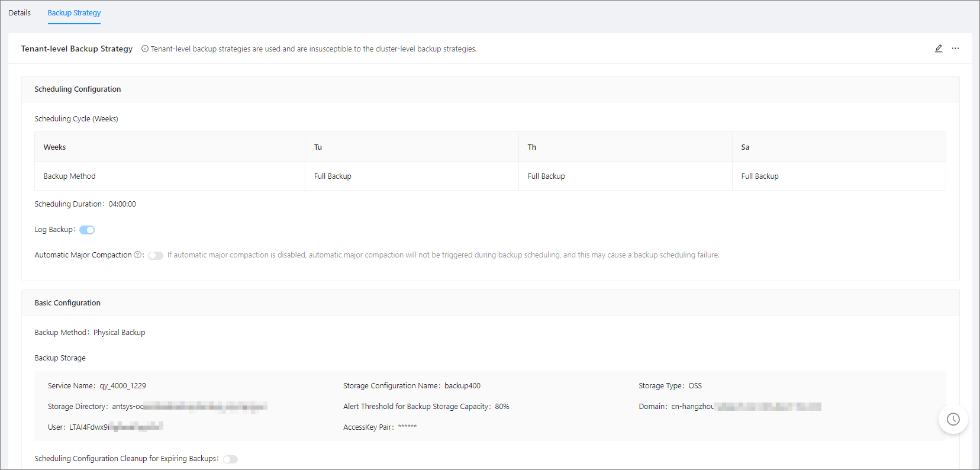Click the backup400 storage configuration name
The width and height of the screenshot is (980, 470).
pyautogui.click(x=462, y=386)
